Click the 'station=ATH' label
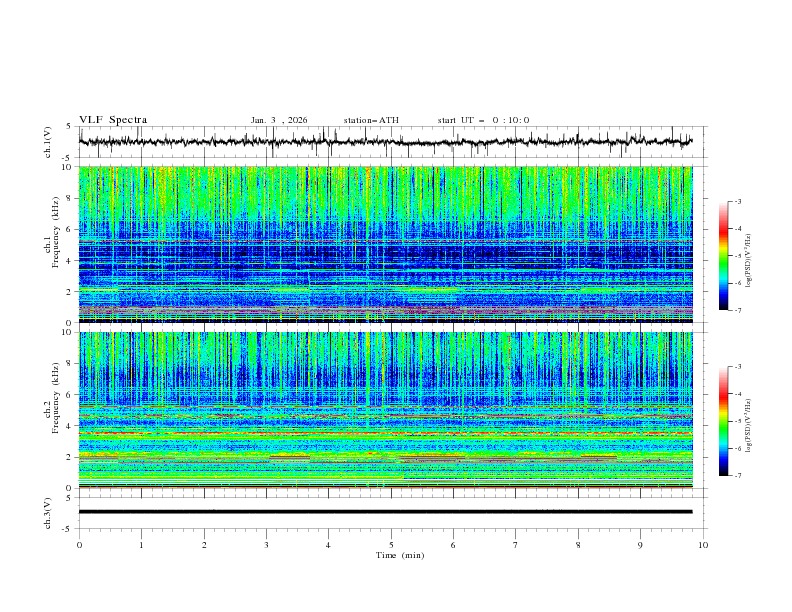Screen dimensions: 792x612 (371, 120)
